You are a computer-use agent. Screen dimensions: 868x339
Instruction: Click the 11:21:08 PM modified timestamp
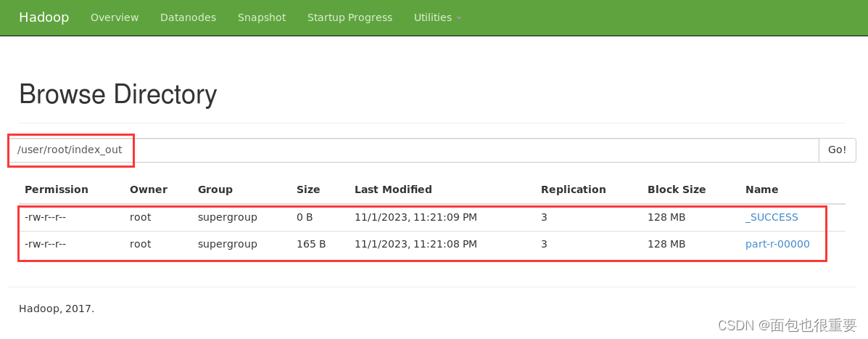416,244
